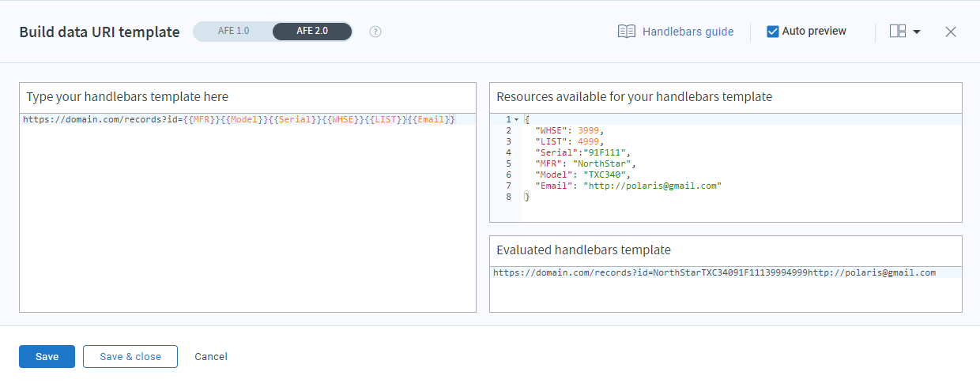The height and width of the screenshot is (383, 980).
Task: Click the help question mark icon
Action: 375,32
